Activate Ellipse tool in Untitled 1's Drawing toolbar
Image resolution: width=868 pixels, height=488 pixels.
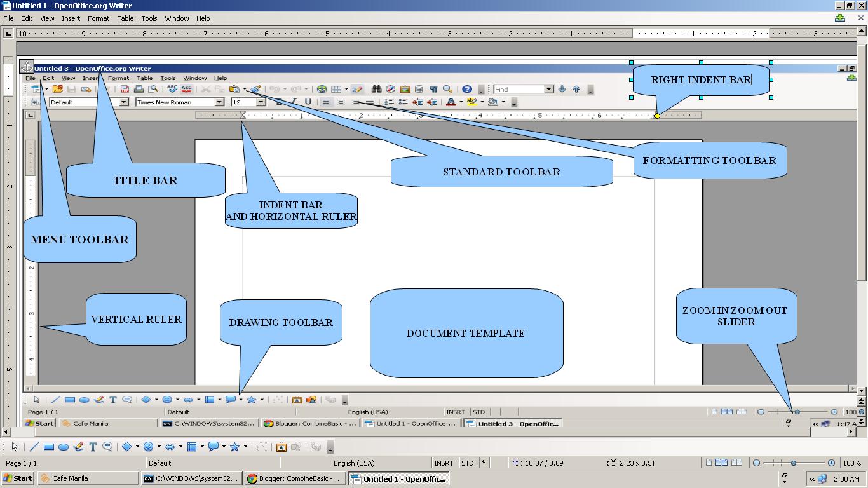64,447
